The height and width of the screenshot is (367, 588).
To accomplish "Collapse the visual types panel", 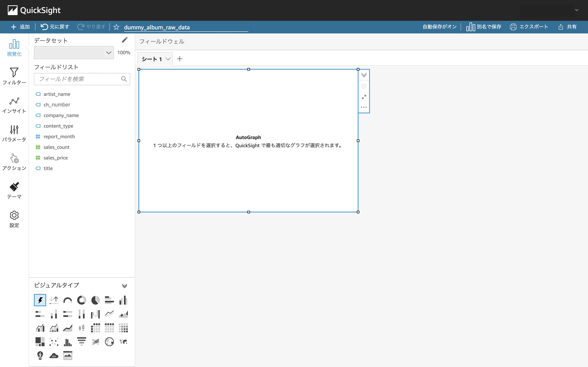I will (x=124, y=286).
